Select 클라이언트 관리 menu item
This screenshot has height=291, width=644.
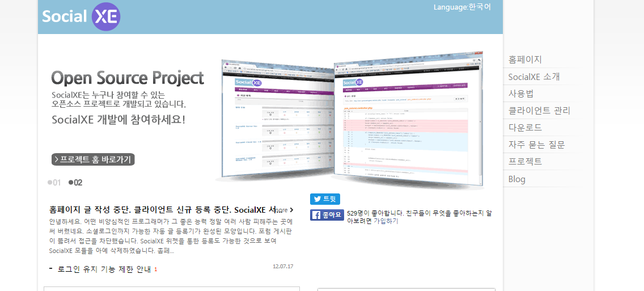539,111
